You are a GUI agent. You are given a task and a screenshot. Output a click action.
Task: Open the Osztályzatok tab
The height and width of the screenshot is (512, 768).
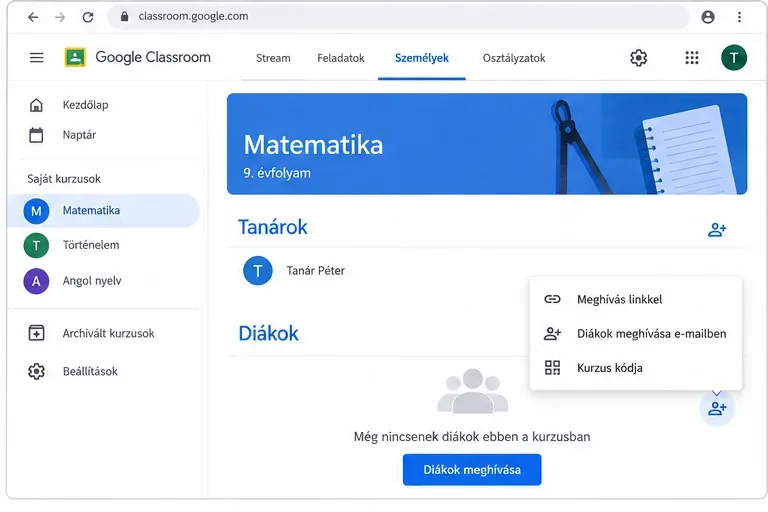tap(514, 58)
